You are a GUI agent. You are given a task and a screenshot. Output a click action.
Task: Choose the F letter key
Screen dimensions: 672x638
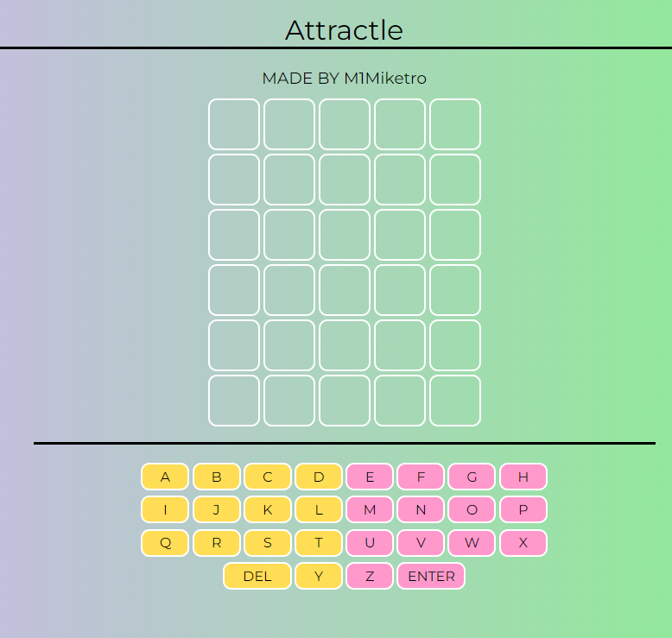421,477
